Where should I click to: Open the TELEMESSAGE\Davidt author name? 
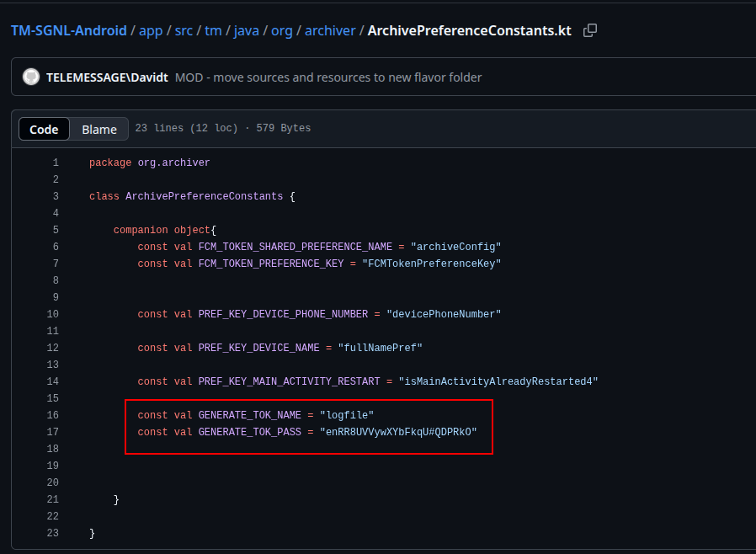(107, 77)
